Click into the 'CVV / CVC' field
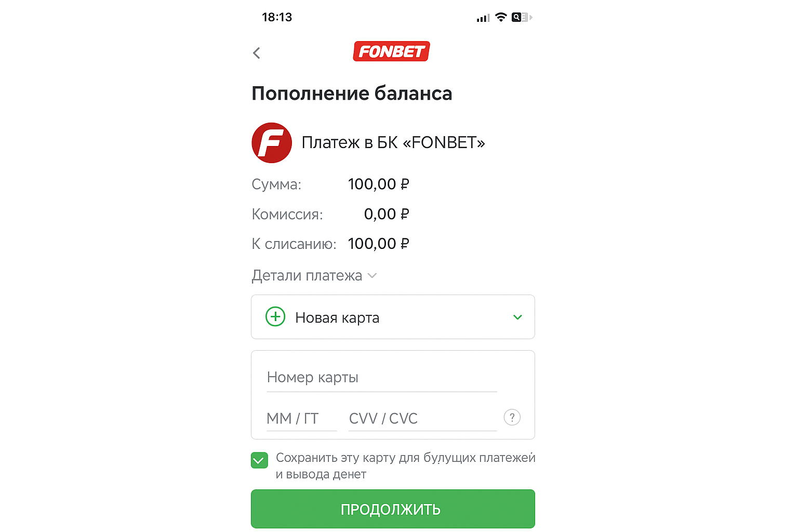The height and width of the screenshot is (532, 798). [423, 419]
